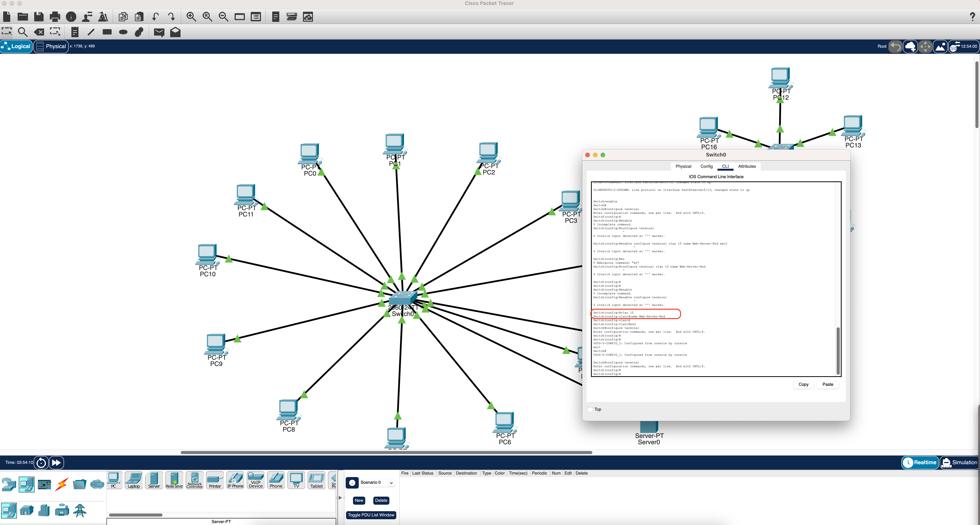Image resolution: width=980 pixels, height=525 pixels.
Task: Select the Draw Line tool
Action: [x=91, y=32]
